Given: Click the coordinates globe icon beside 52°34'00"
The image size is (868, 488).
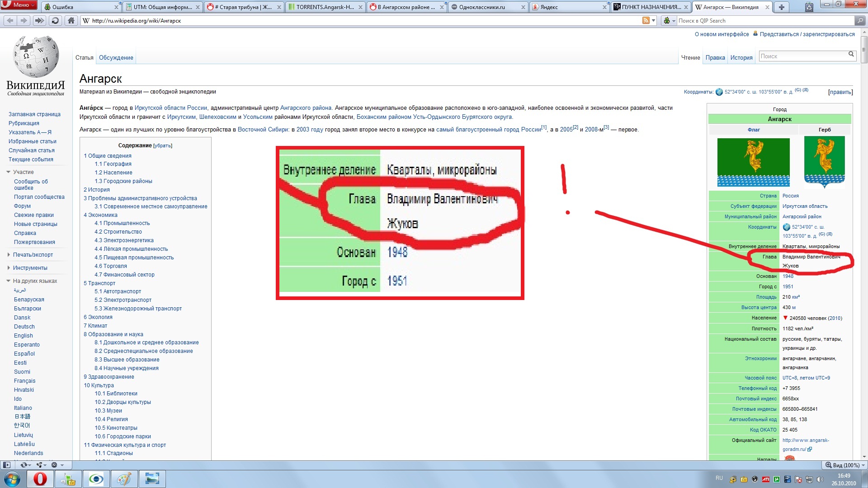Looking at the screenshot, I should coord(719,92).
